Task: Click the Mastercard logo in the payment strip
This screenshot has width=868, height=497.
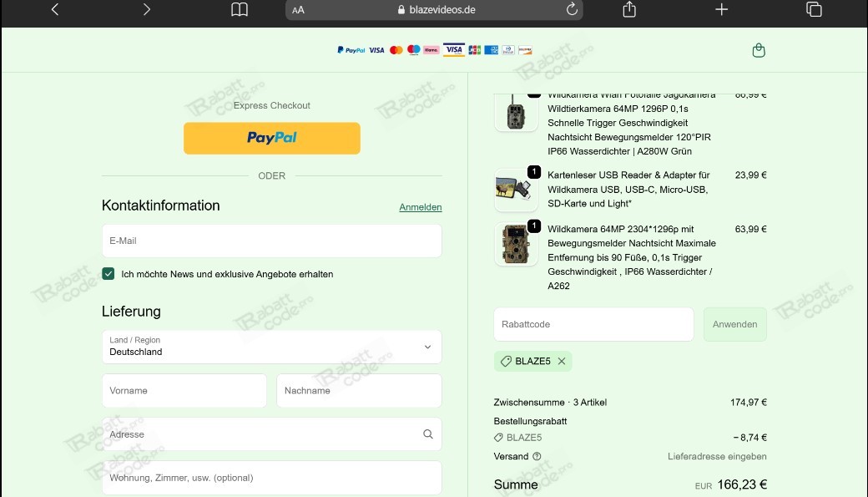Action: (x=396, y=50)
